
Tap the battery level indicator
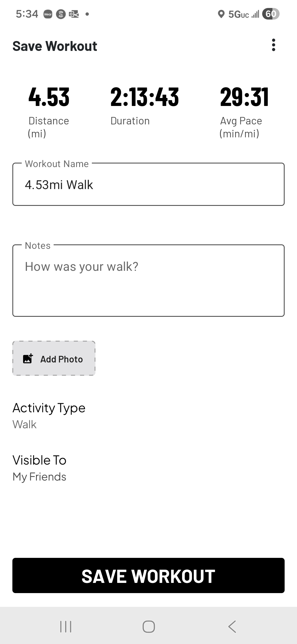click(271, 14)
